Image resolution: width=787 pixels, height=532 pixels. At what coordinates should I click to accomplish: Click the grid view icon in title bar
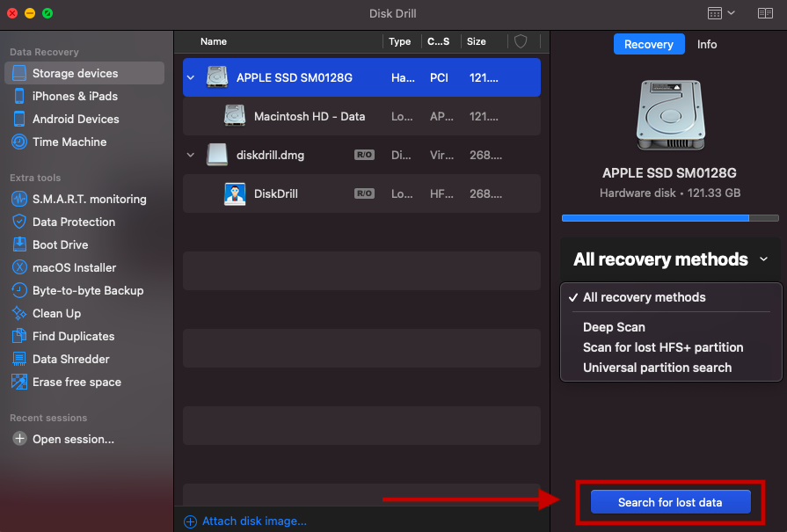[x=715, y=13]
